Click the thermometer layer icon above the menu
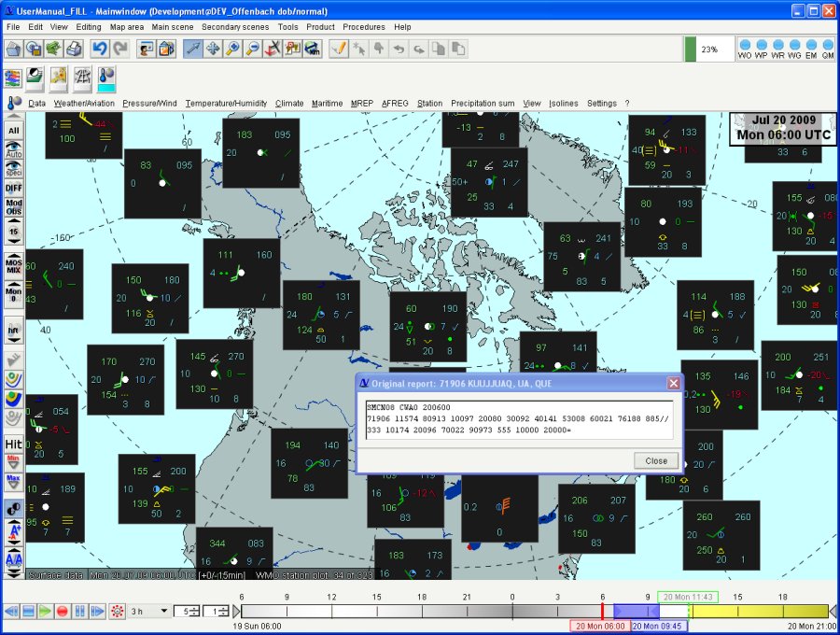Screen dimensions: 840x635 (106, 79)
